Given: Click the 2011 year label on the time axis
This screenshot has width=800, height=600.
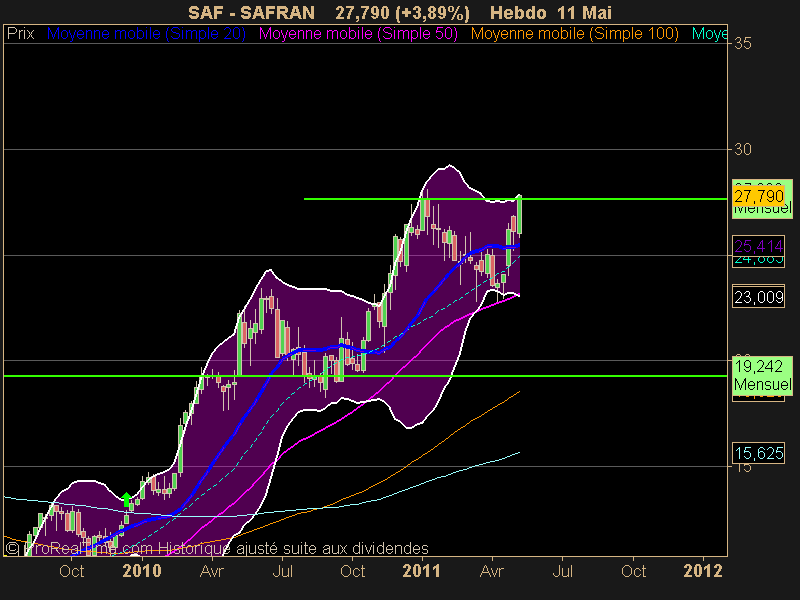Looking at the screenshot, I should [x=421, y=571].
